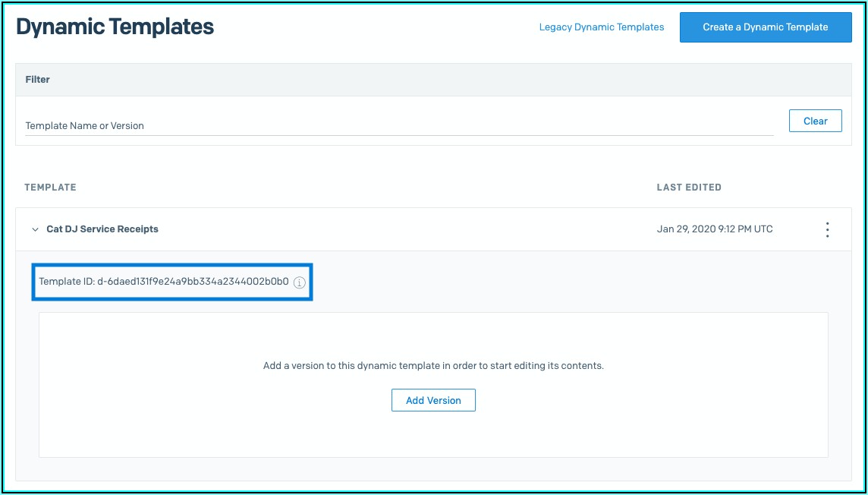Select the Cat DJ Service Receipts template name

coord(102,229)
